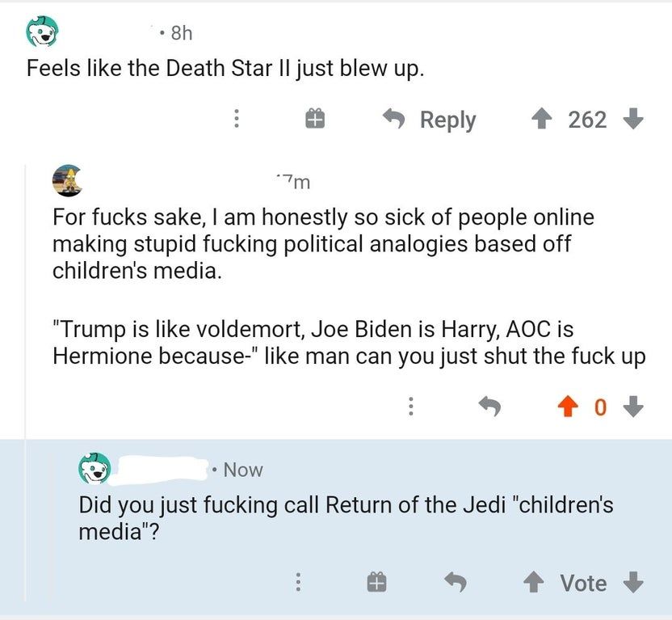The height and width of the screenshot is (620, 672).
Task: Reply to the Death Star II comment
Action: point(429,120)
